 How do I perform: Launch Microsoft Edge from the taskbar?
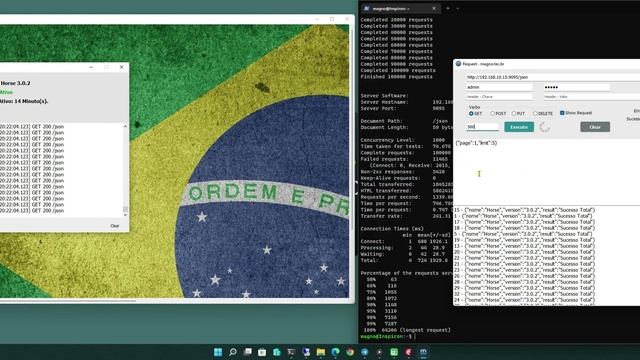(336, 352)
